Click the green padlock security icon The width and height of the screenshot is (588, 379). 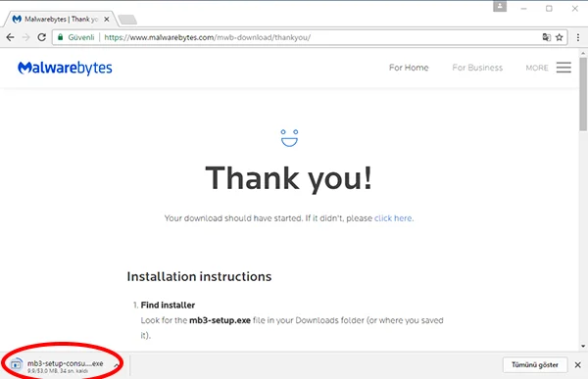coord(60,37)
